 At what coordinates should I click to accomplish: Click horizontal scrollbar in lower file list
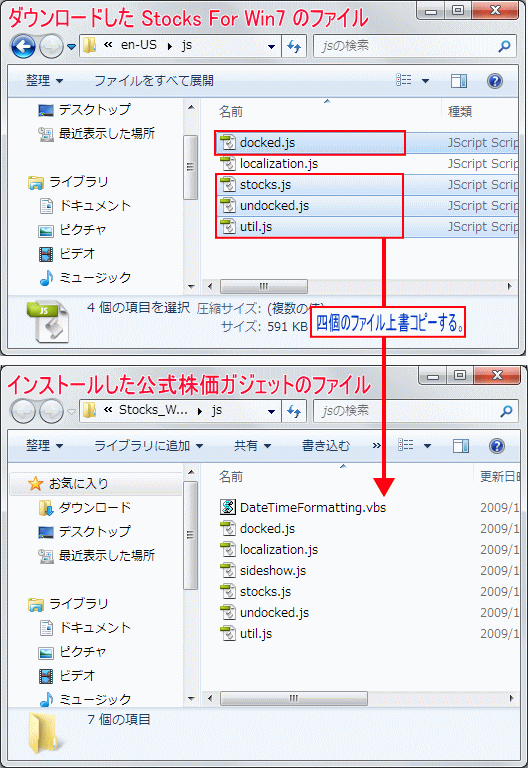(294, 698)
